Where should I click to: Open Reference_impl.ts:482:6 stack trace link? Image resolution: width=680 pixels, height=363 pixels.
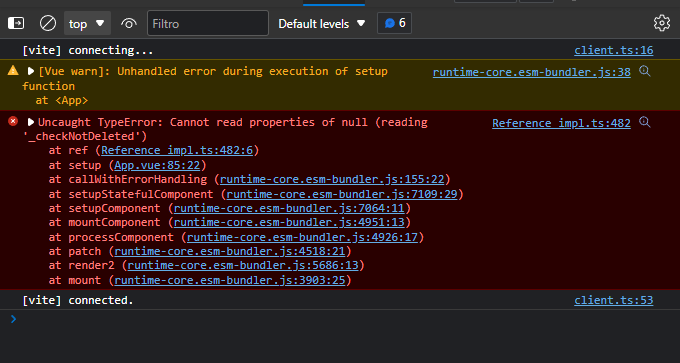(x=177, y=150)
